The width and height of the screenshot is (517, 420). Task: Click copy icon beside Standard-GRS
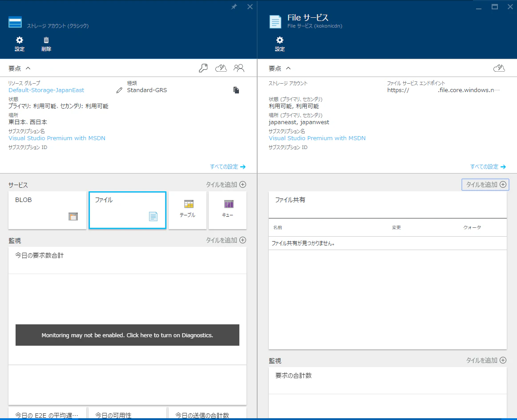pyautogui.click(x=236, y=90)
